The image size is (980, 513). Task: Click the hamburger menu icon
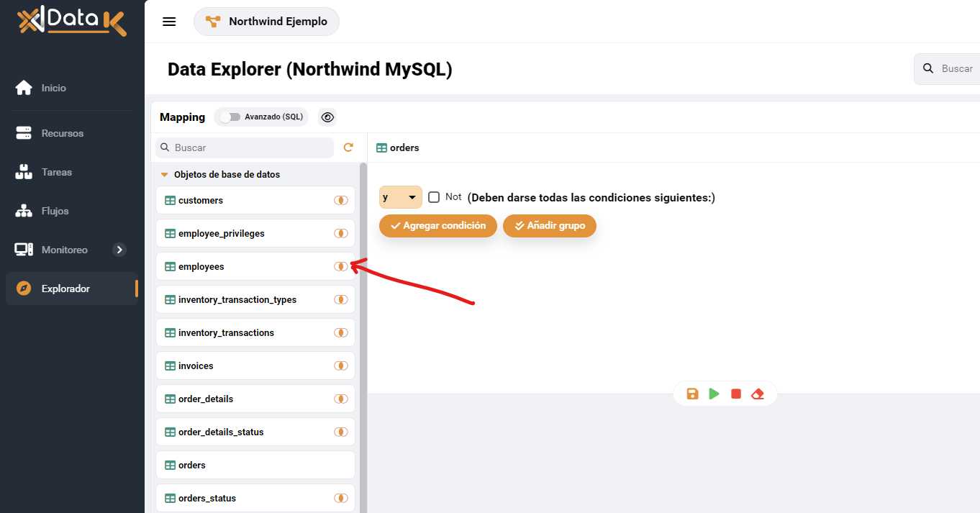[169, 22]
